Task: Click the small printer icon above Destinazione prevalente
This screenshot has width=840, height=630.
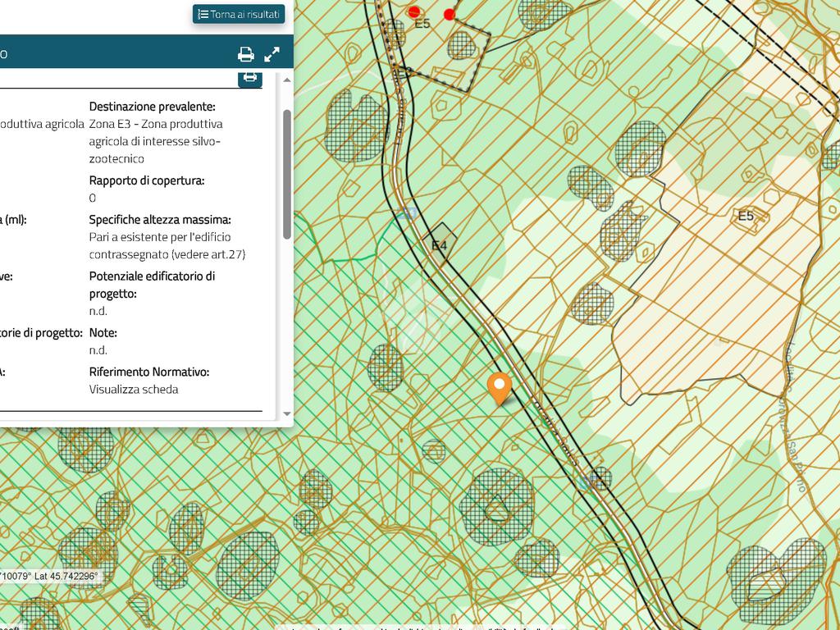Action: 250,77
